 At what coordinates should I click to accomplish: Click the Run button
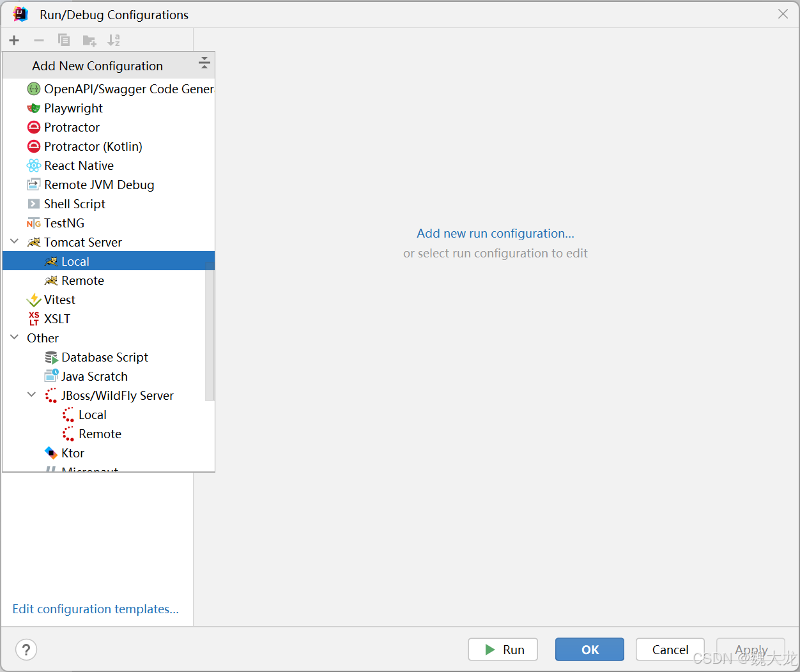pos(503,650)
